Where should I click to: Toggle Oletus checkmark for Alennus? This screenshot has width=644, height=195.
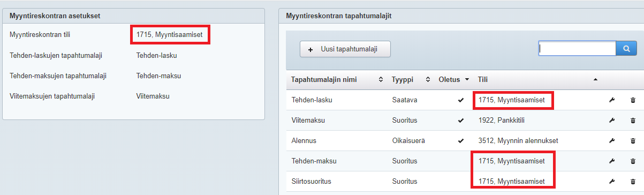click(461, 141)
